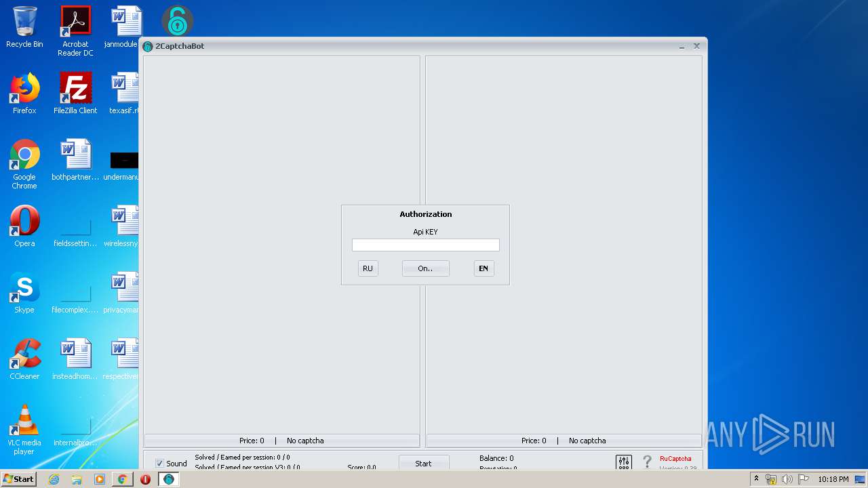Click the red RuCaptcha link
Viewport: 868px width, 488px height.
675,459
